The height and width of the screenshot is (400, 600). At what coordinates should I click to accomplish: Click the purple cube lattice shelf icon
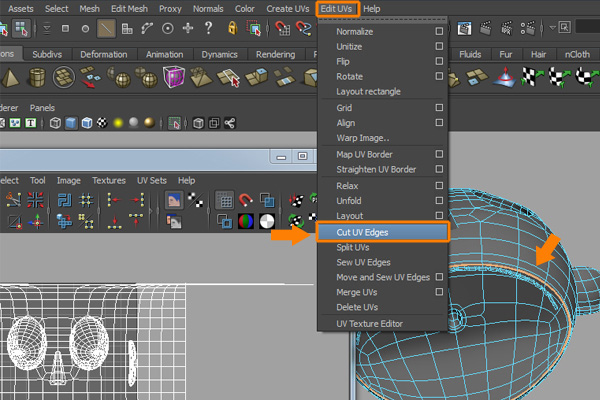[175, 77]
